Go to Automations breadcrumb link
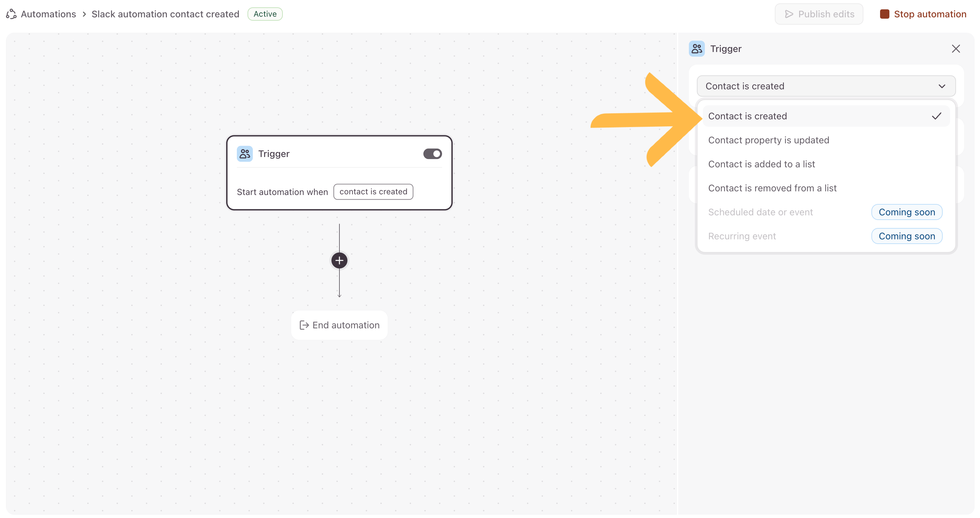Image resolution: width=980 pixels, height=518 pixels. tap(48, 14)
